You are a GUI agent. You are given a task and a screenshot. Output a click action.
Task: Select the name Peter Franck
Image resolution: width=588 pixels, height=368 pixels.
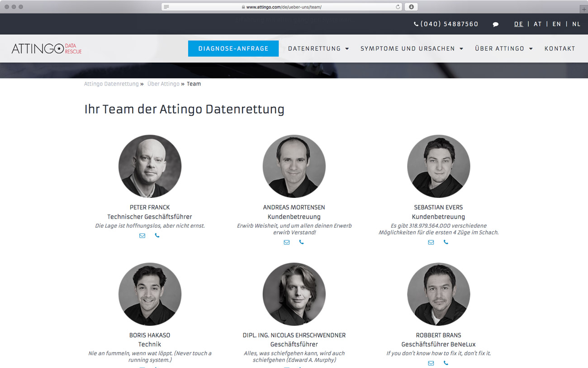tap(150, 207)
